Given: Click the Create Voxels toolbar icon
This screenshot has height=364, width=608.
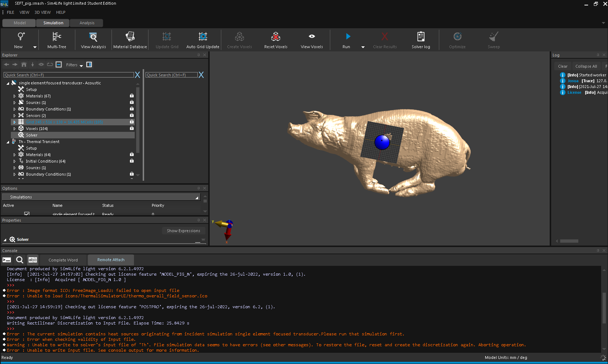Looking at the screenshot, I should 239,37.
